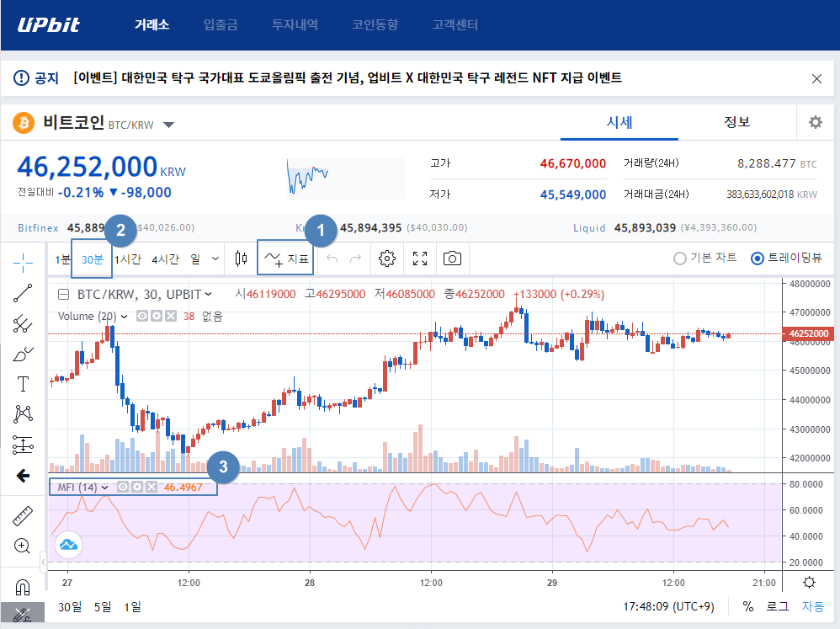Viewport: 840px width, 629px height.
Task: Select the 일 daily interval
Action: [195, 259]
